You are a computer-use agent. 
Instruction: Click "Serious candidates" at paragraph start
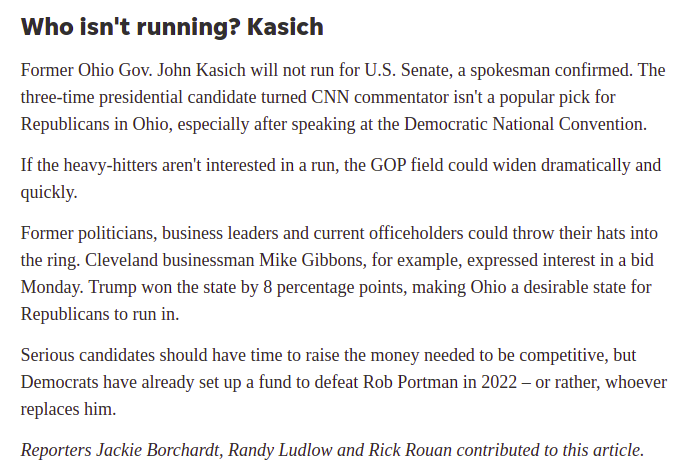click(88, 355)
